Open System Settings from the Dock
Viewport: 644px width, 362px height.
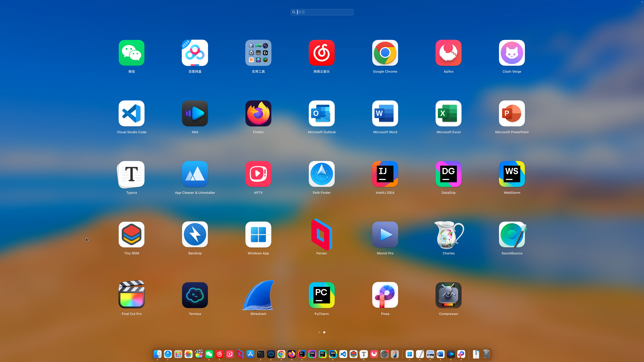pos(385,354)
